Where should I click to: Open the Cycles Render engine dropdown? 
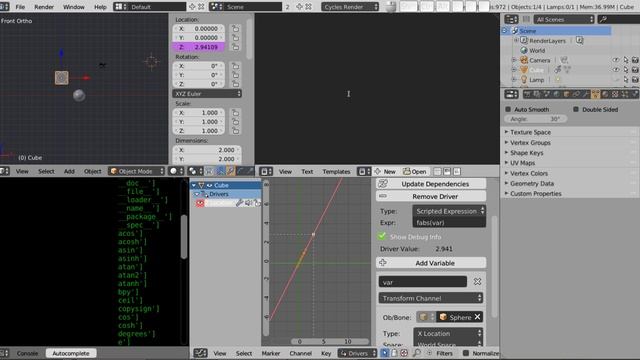(350, 7)
